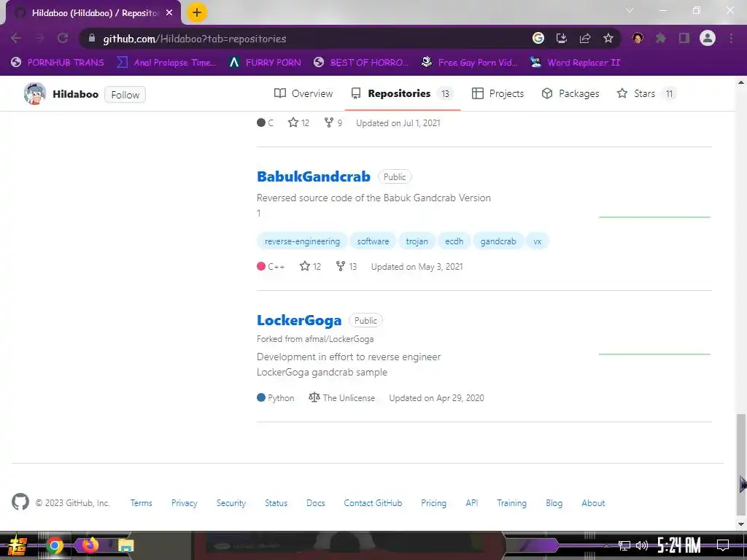Open File Explorer from the taskbar
747x560 pixels.
click(125, 545)
